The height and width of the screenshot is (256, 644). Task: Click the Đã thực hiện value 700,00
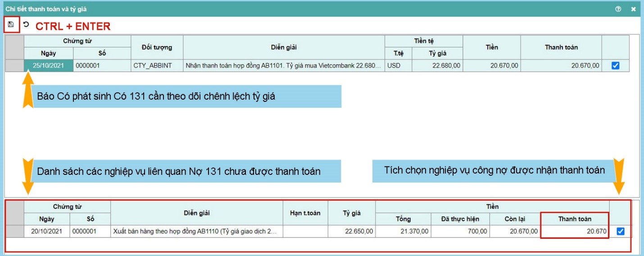click(x=460, y=232)
